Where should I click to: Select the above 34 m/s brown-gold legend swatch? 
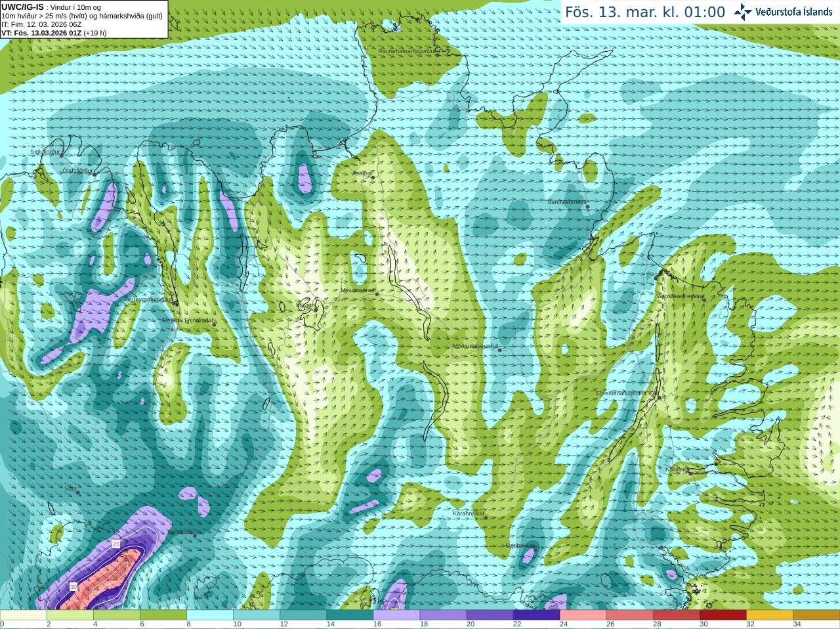816,615
